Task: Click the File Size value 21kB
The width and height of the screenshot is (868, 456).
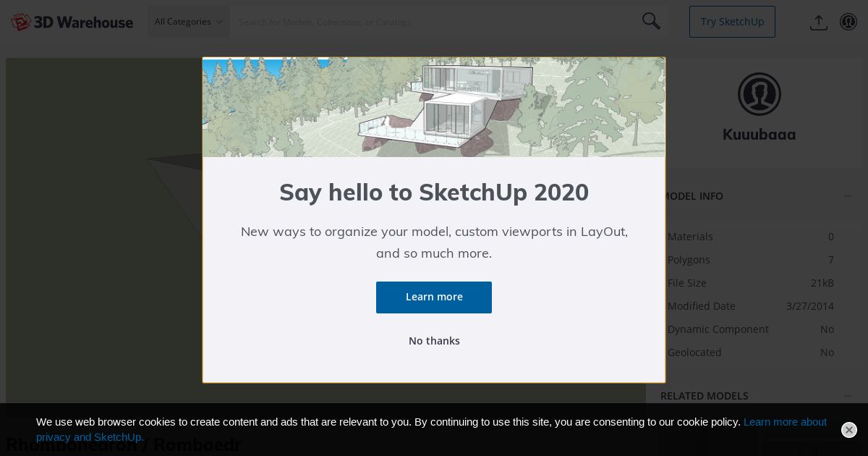Action: tap(822, 283)
